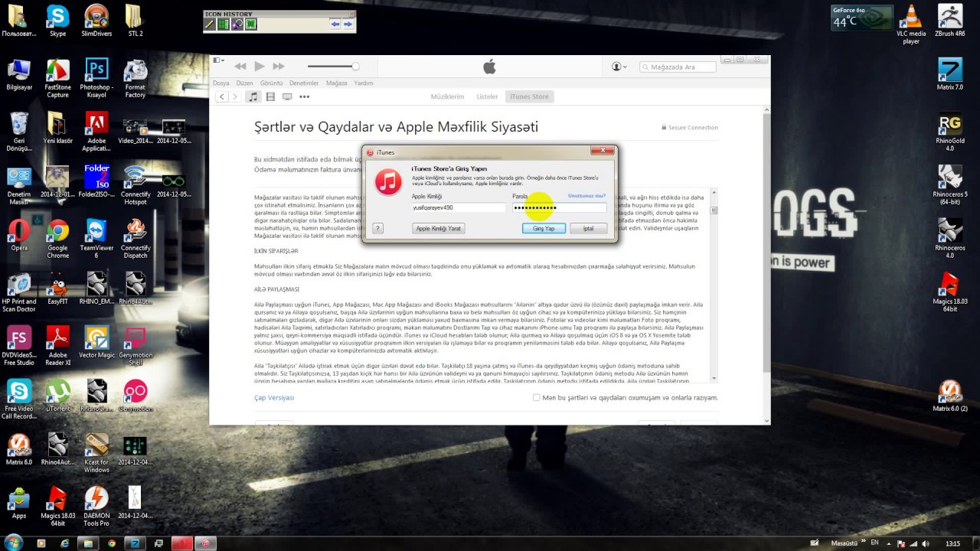Click the Mağazada Ara search field

(x=678, y=67)
